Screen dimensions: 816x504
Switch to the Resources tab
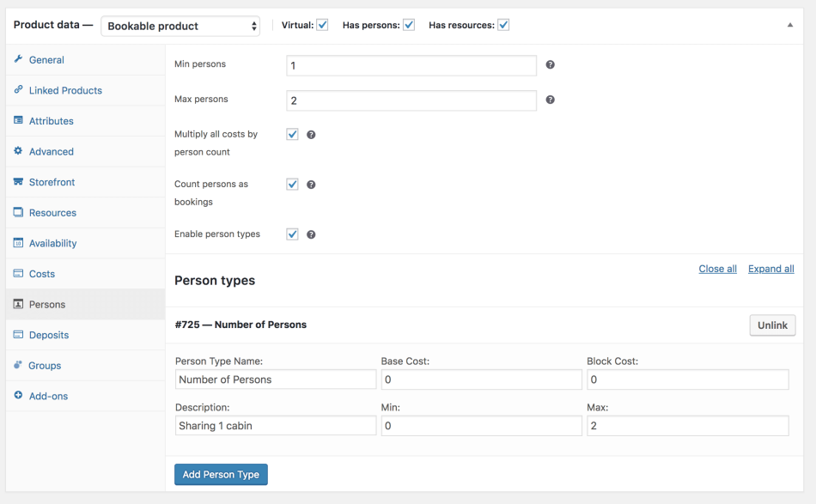point(52,213)
